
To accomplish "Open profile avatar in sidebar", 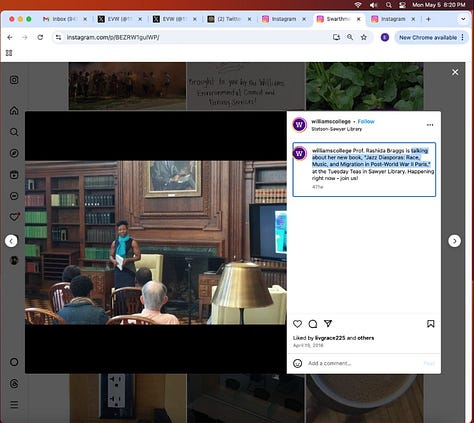I will tap(14, 260).
